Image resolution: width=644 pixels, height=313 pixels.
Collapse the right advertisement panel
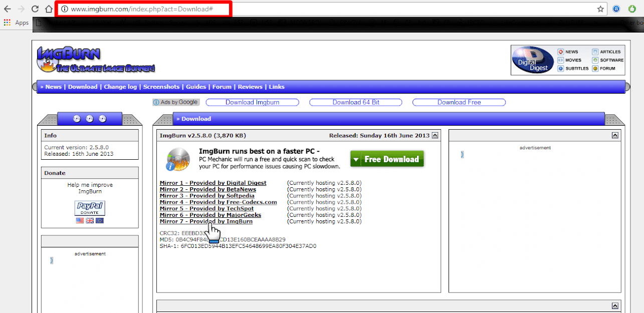[x=614, y=135]
